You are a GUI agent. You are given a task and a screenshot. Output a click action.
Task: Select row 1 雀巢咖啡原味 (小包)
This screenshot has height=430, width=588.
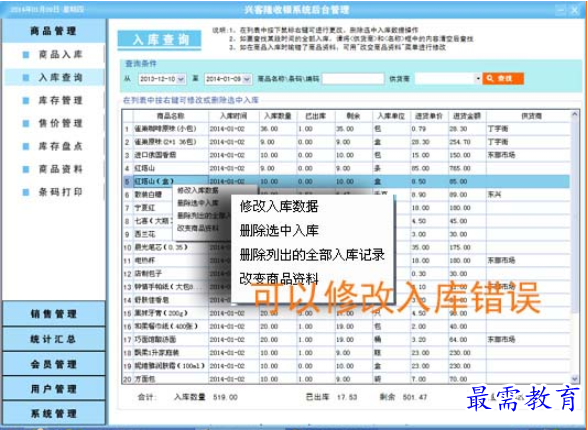click(x=346, y=129)
